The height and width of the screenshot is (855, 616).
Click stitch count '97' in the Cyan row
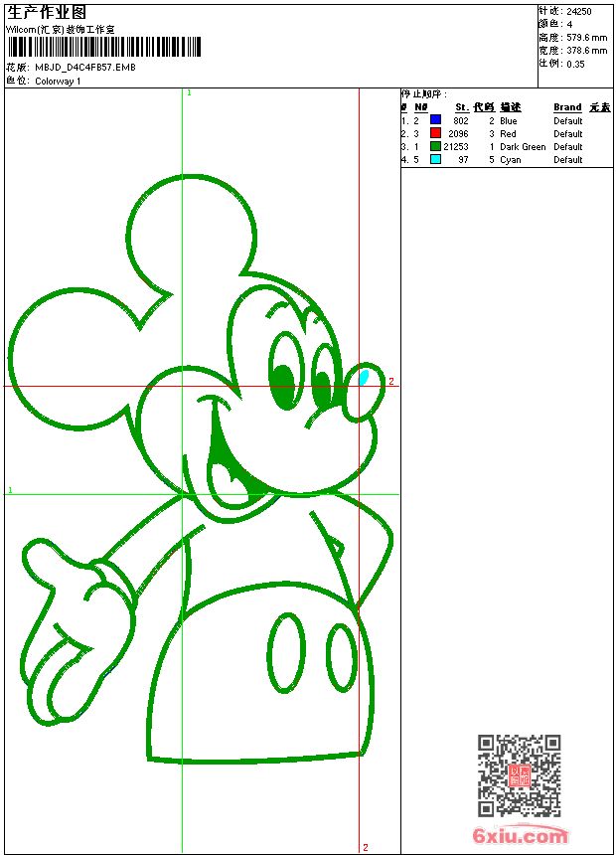(x=463, y=160)
